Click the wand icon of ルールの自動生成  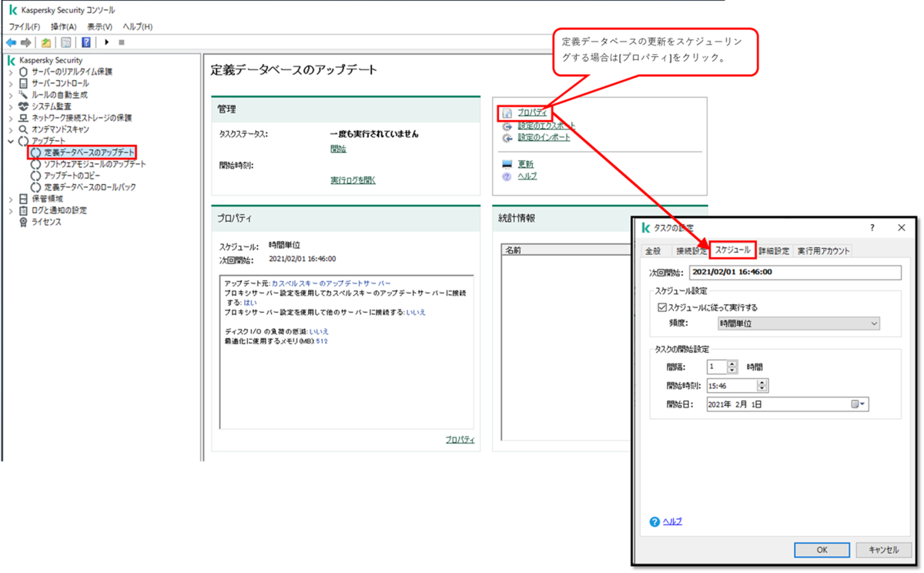[23, 95]
